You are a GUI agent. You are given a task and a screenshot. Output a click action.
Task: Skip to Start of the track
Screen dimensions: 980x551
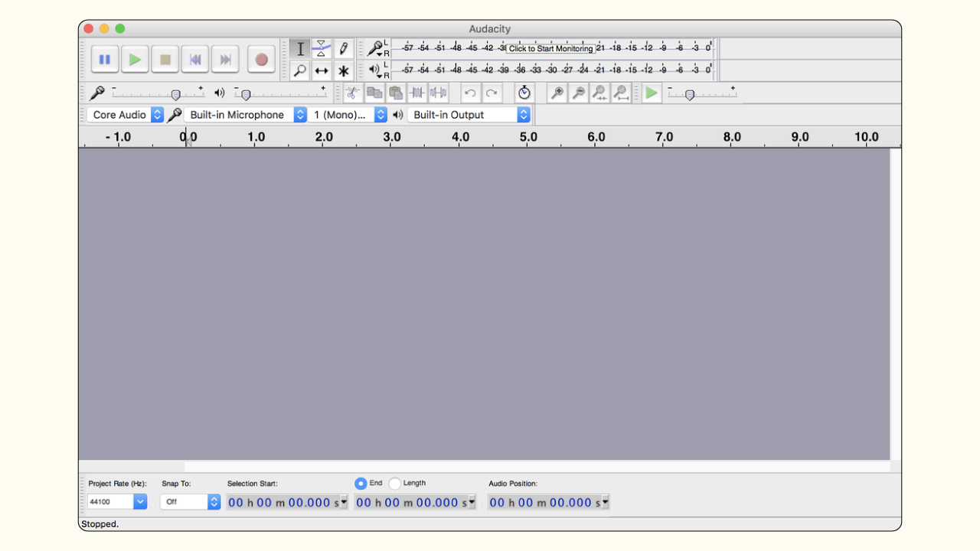[195, 59]
